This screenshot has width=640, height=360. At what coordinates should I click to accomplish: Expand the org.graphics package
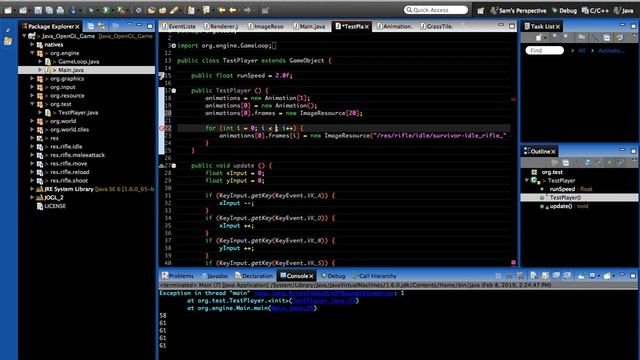tap(32, 78)
